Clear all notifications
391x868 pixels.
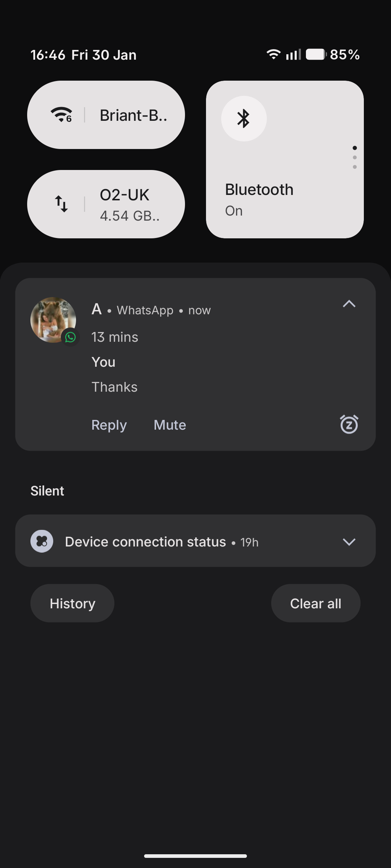(316, 603)
